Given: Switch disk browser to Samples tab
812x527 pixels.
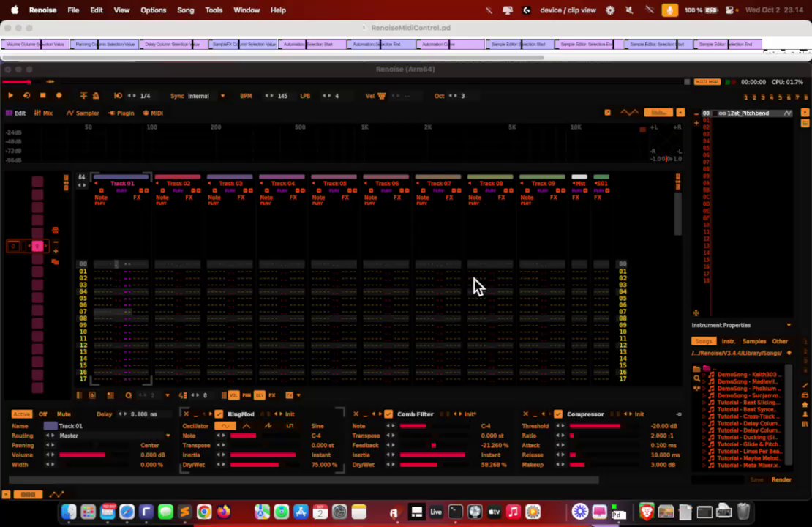Looking at the screenshot, I should 754,342.
